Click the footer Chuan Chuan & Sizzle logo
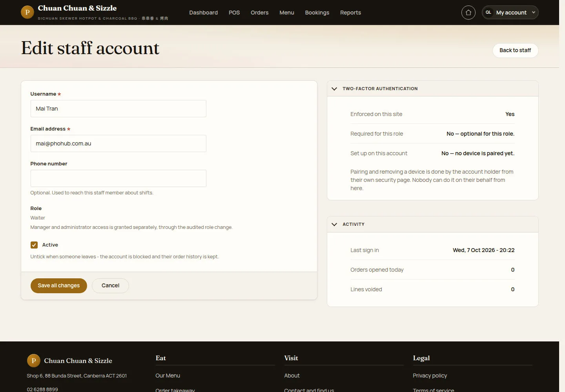 click(69, 361)
